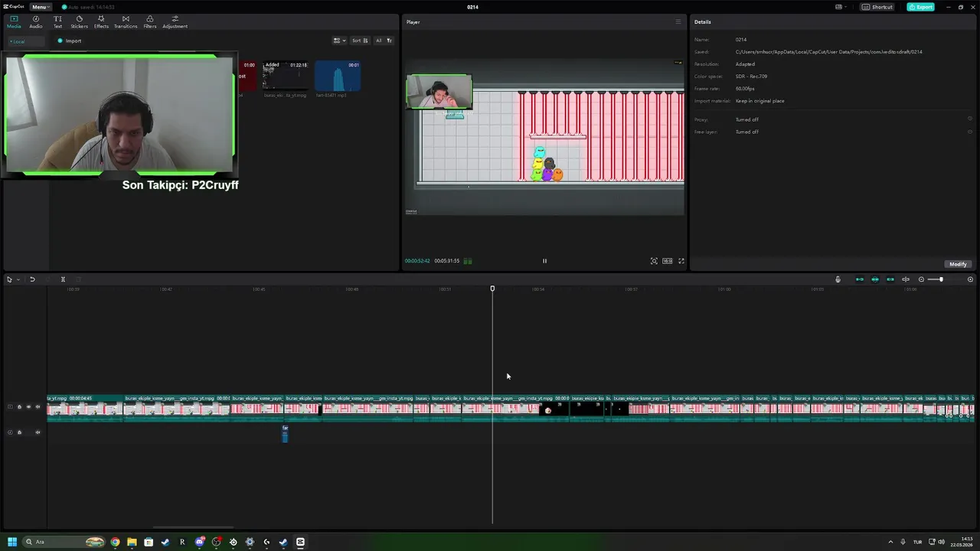Select the pointer tool in timeline toolbar
Screen dimensions: 980x551
[9, 279]
